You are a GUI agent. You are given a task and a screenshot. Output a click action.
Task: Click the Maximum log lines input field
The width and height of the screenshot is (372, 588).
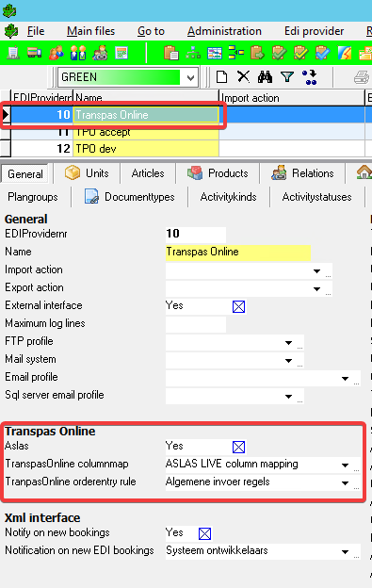(x=196, y=324)
